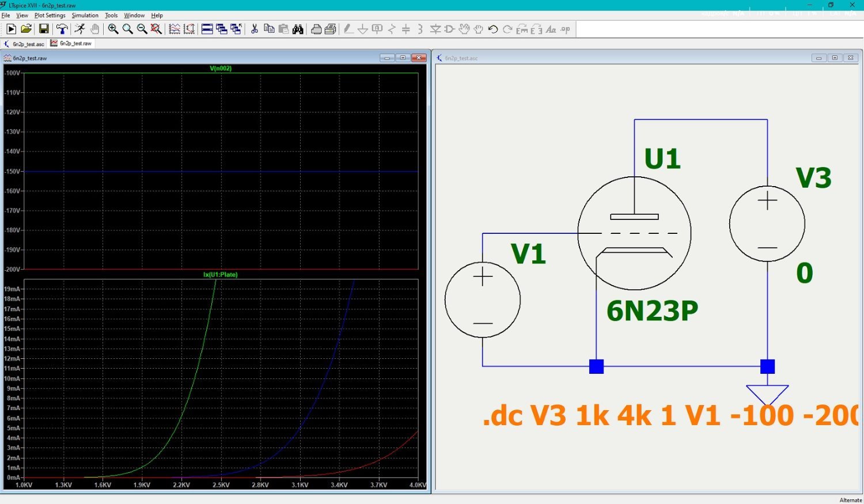This screenshot has width=864, height=504.
Task: Click the 6N23P triode tube symbol
Action: click(634, 233)
